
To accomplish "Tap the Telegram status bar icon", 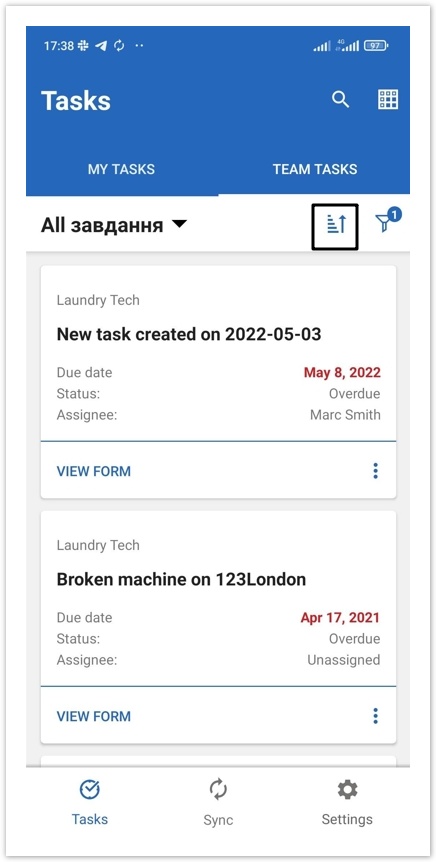I will tap(101, 46).
